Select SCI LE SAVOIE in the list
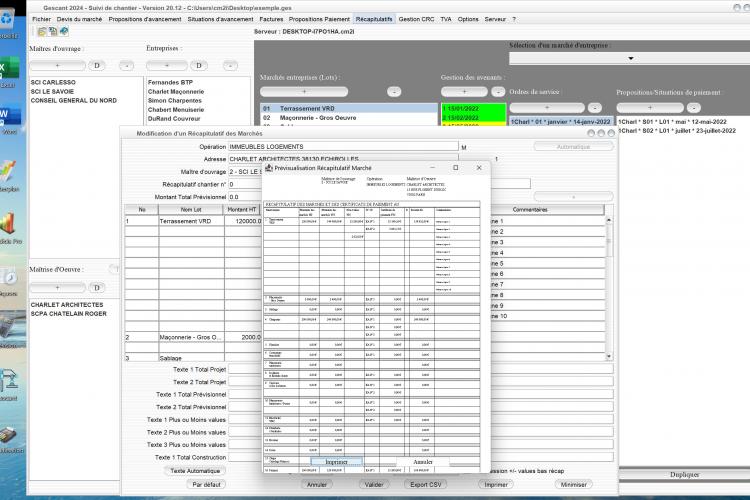Image resolution: width=750 pixels, height=500 pixels. pos(52,91)
